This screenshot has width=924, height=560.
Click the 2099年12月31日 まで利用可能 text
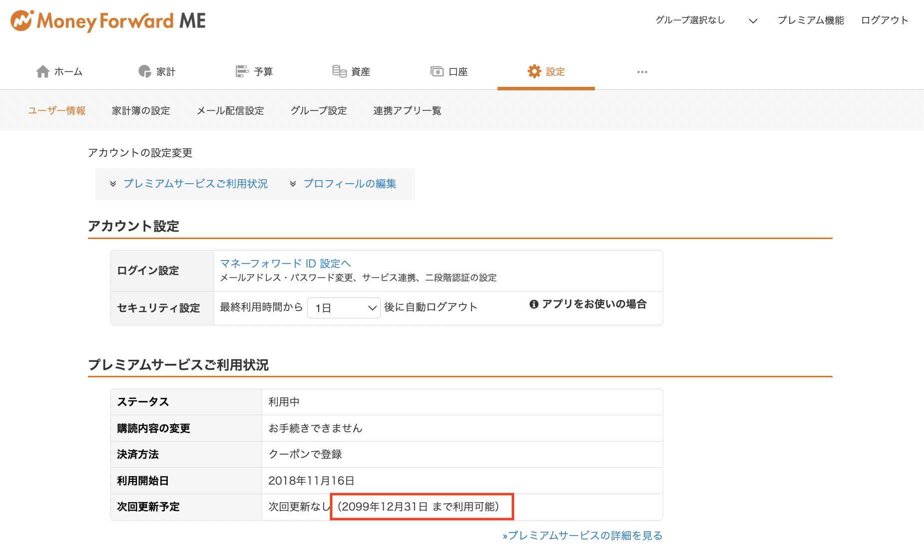tap(419, 507)
